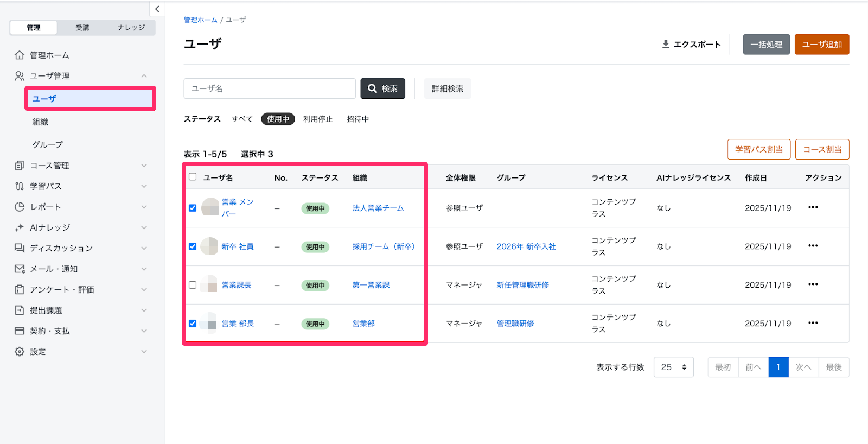The image size is (868, 444).
Task: Click the 最後 pagination button
Action: point(834,367)
